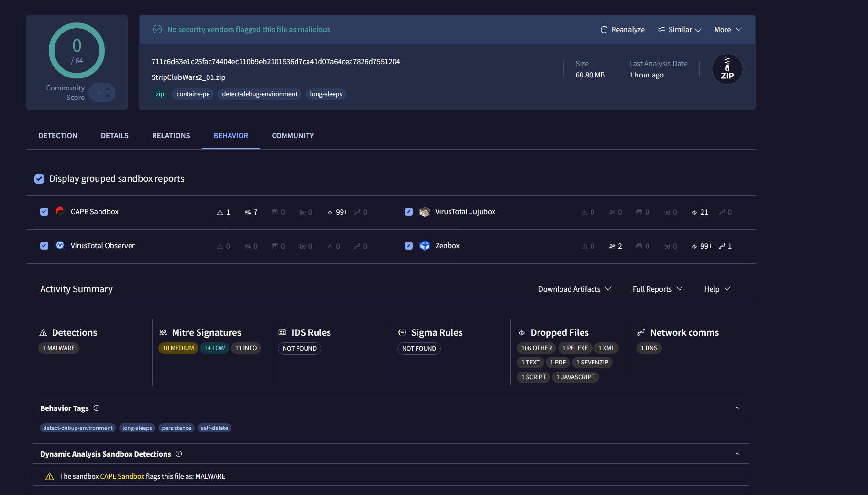Click the Behavior Tags info icon
The height and width of the screenshot is (495, 868).
[x=97, y=408]
